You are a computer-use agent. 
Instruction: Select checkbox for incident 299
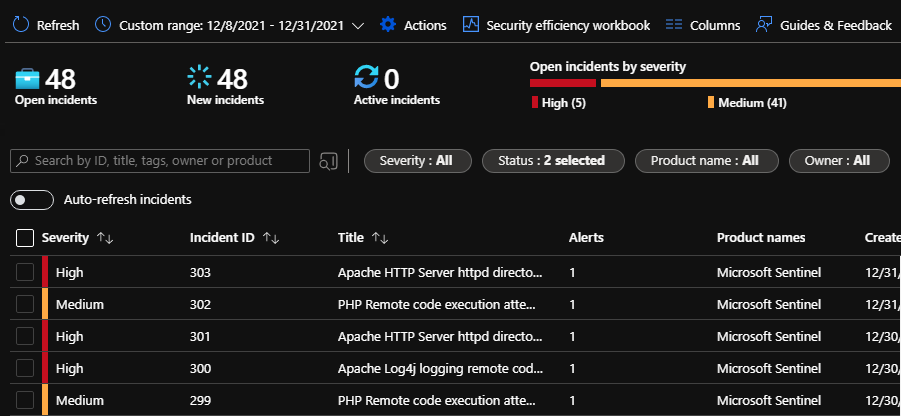(25, 400)
